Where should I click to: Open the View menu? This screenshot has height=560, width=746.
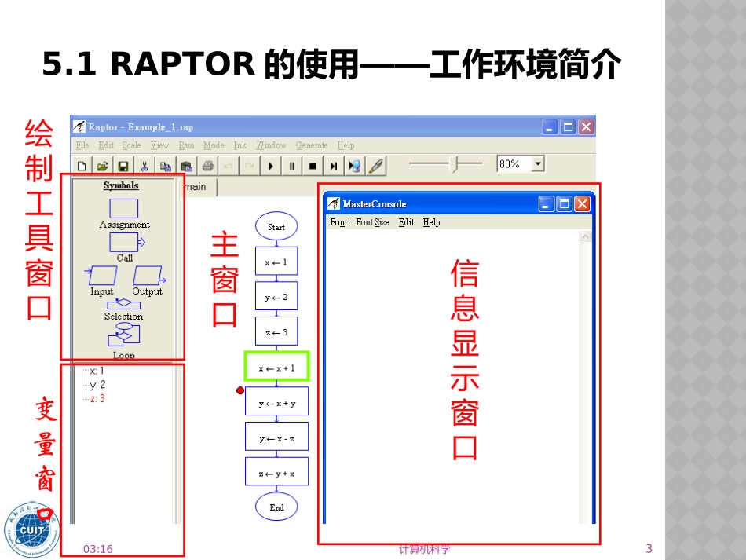click(x=159, y=145)
